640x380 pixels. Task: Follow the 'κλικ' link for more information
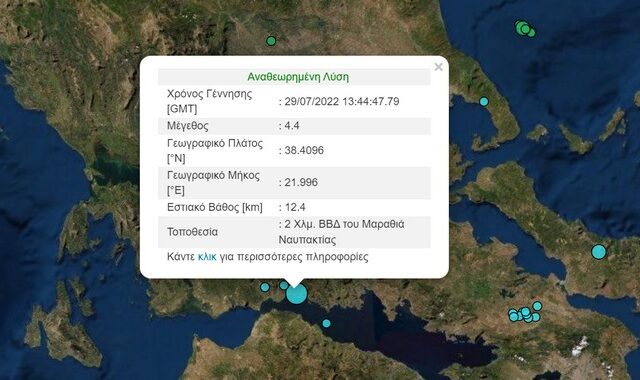(207, 257)
